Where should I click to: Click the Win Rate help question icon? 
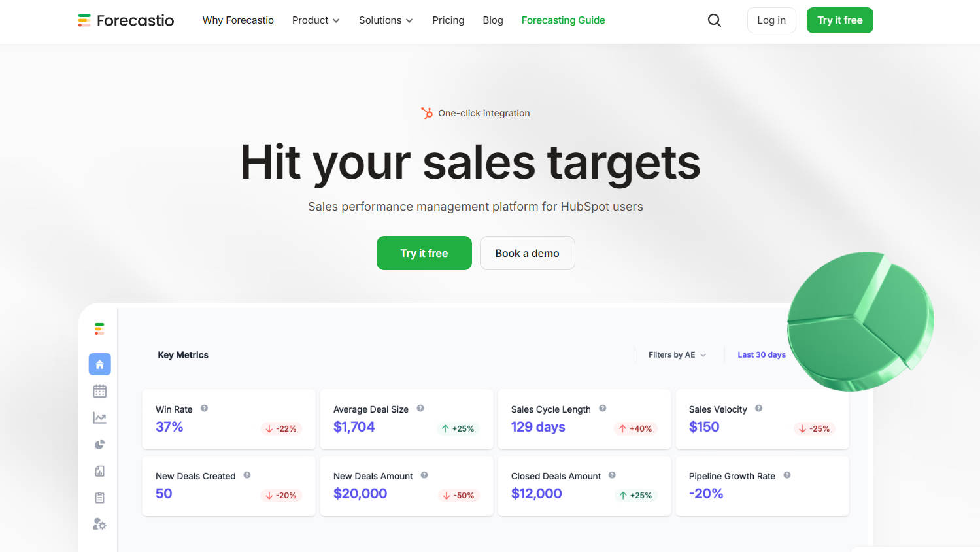point(205,409)
